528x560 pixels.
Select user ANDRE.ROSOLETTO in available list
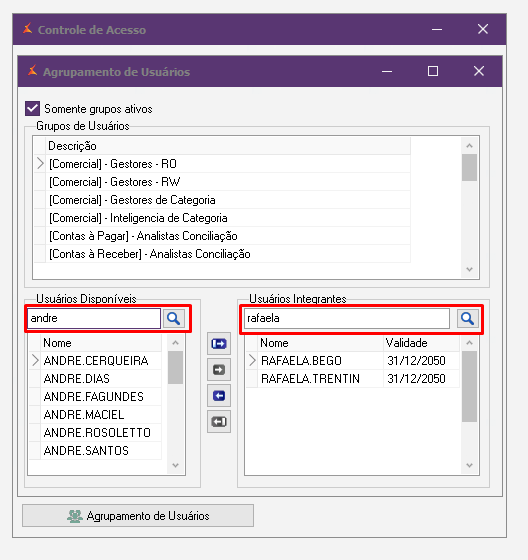click(97, 432)
